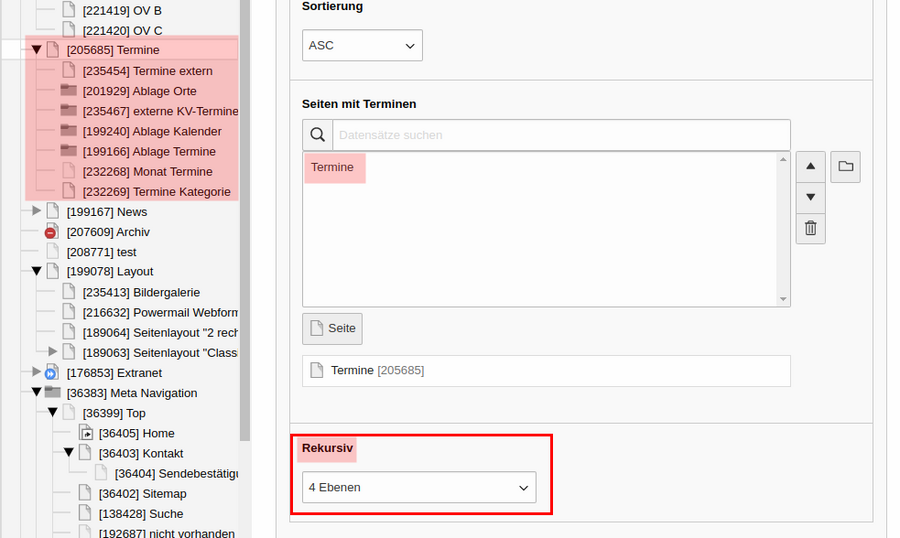Select [201929] Ablage Orte in tree

(139, 91)
